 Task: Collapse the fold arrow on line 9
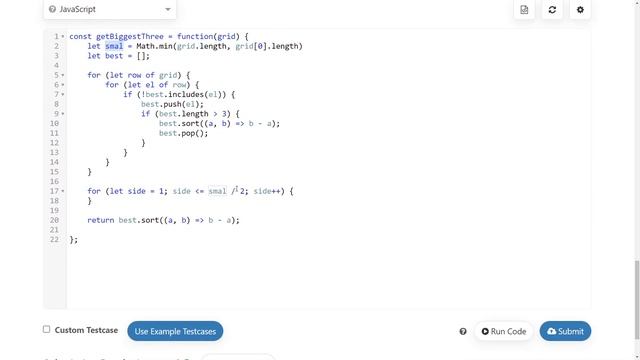[x=63, y=114]
